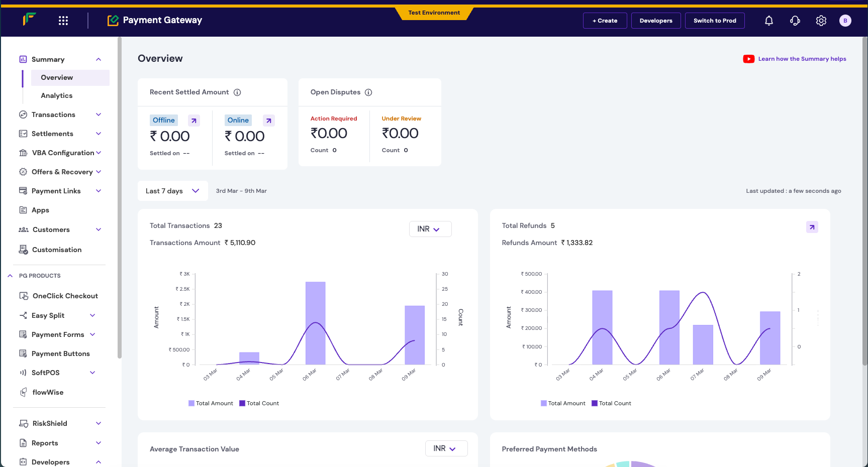Screen dimensions: 868x467
Task: Click the Switch to Prod button
Action: click(715, 21)
